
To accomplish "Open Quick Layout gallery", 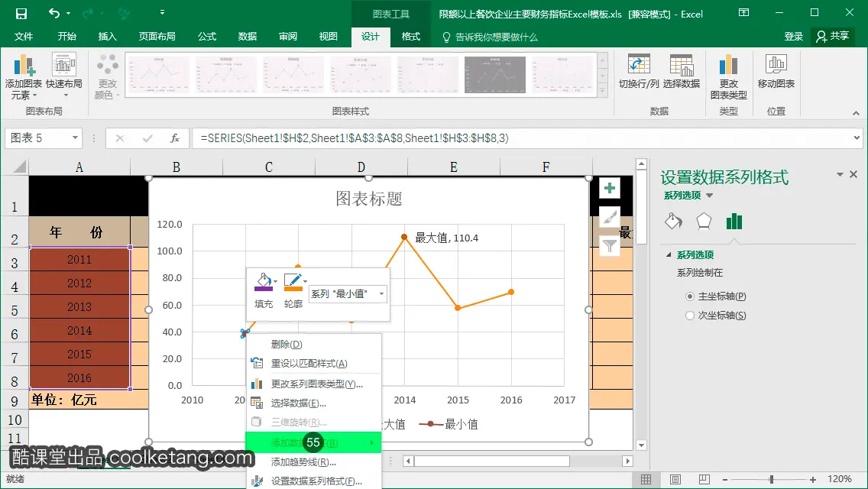I will point(64,76).
